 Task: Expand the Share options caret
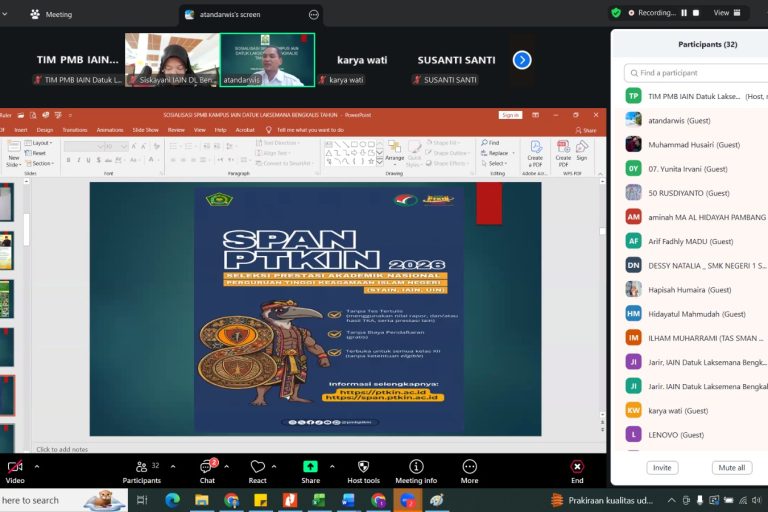[332, 466]
